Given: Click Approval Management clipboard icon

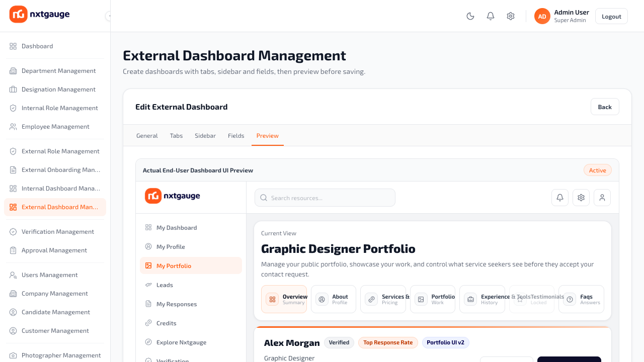Looking at the screenshot, I should tap(13, 250).
